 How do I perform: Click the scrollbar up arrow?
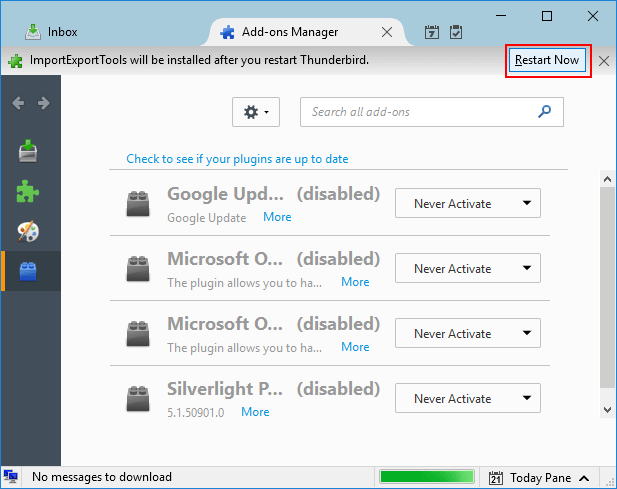pyautogui.click(x=607, y=179)
